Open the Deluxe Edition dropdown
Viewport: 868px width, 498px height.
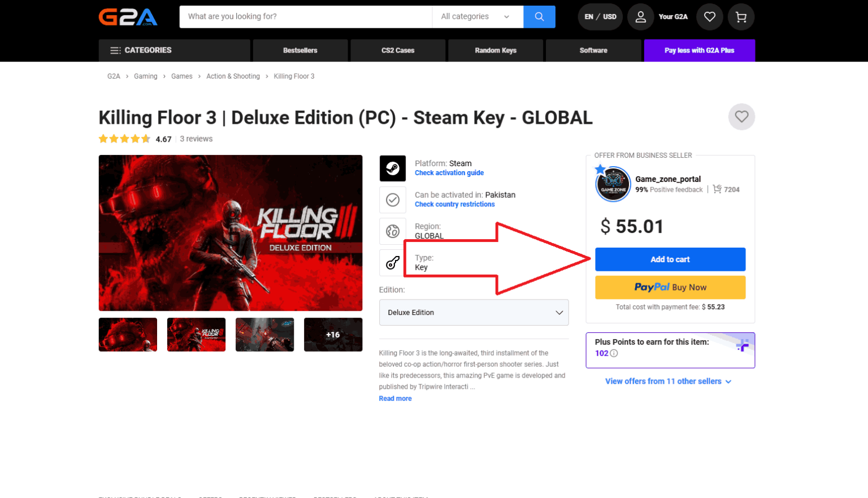(474, 312)
